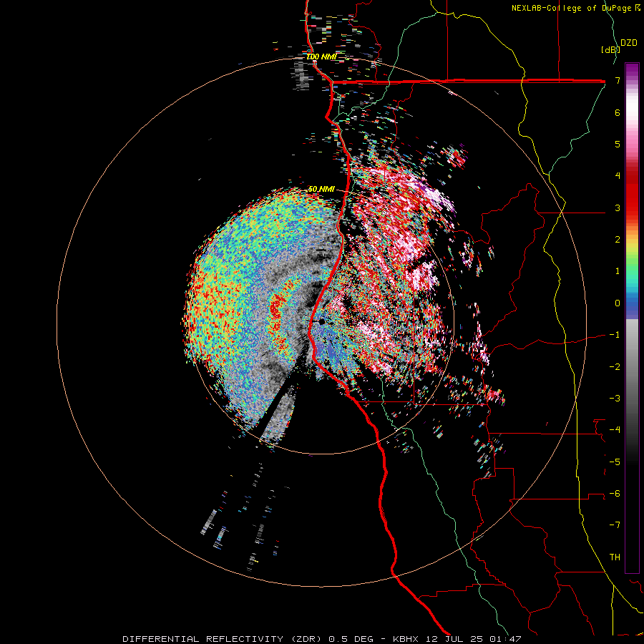Click the 3 value on the color scale
The image size is (644, 644).
pyautogui.click(x=618, y=208)
